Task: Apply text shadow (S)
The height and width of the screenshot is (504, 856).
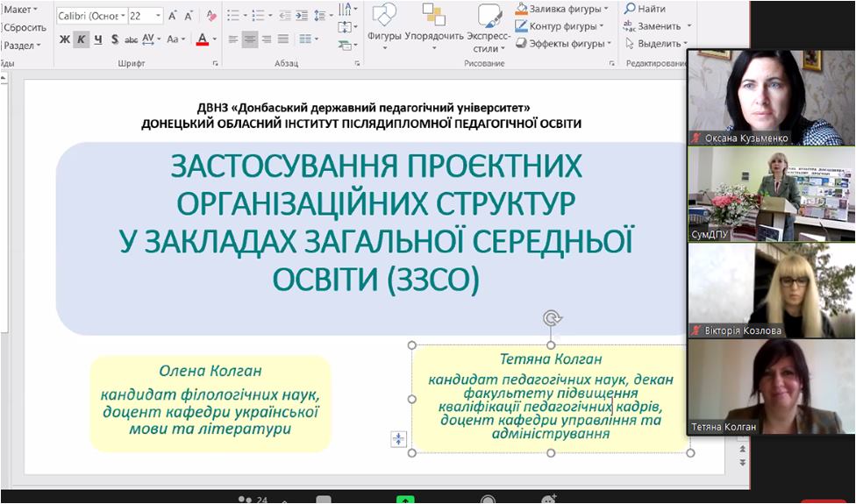Action: [x=115, y=39]
